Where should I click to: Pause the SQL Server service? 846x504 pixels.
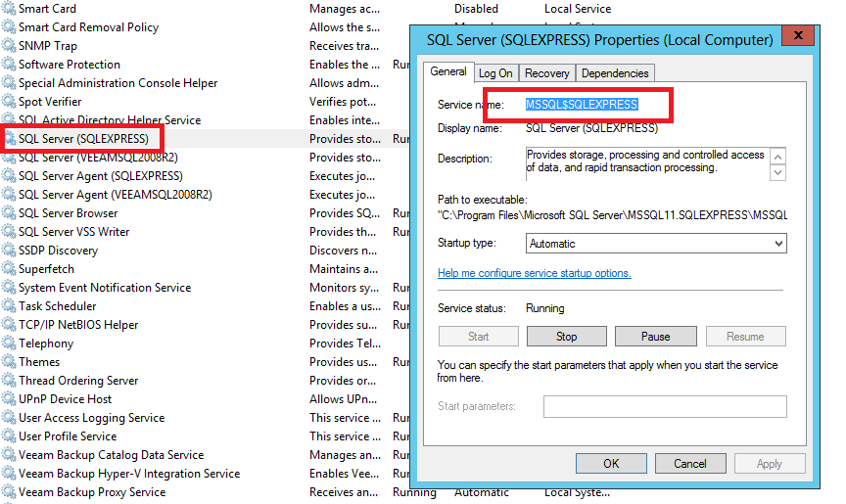pyautogui.click(x=655, y=337)
